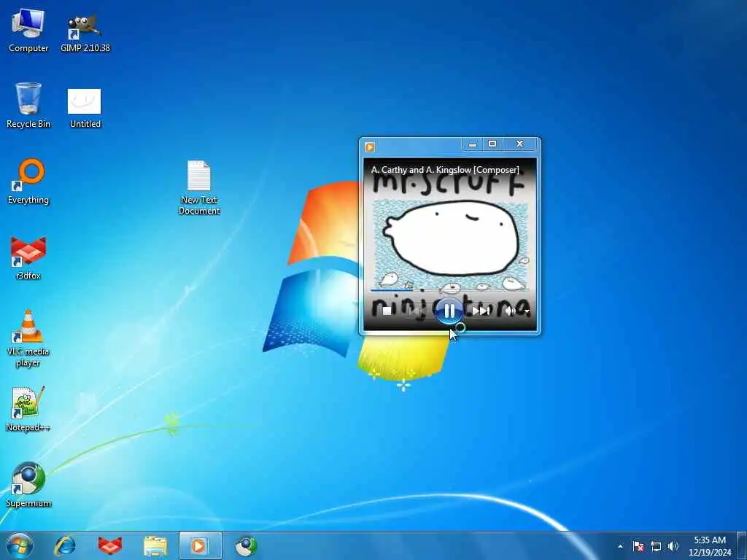Go back to the previous track

tap(416, 311)
